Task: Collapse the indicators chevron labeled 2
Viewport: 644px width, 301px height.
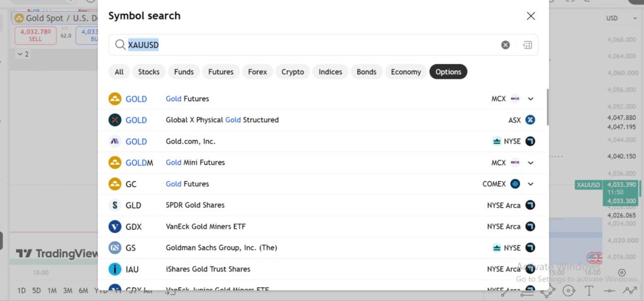Action: click(x=23, y=54)
